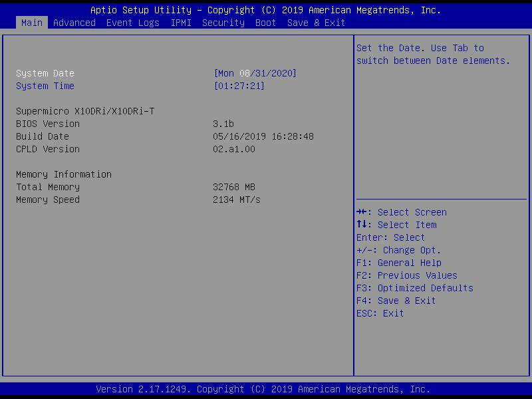Screen dimensions: 532x399
Task: Go to the IPMI tab
Action: (x=181, y=23)
